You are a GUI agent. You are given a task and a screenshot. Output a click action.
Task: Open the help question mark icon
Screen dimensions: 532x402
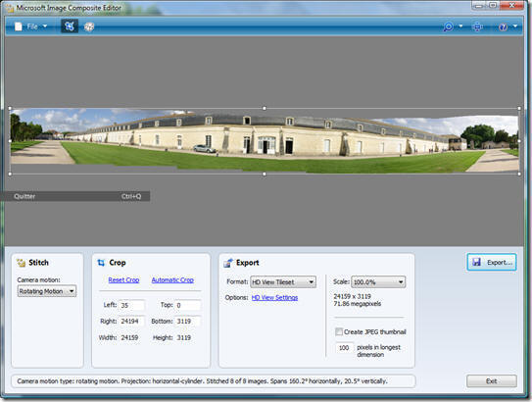503,26
